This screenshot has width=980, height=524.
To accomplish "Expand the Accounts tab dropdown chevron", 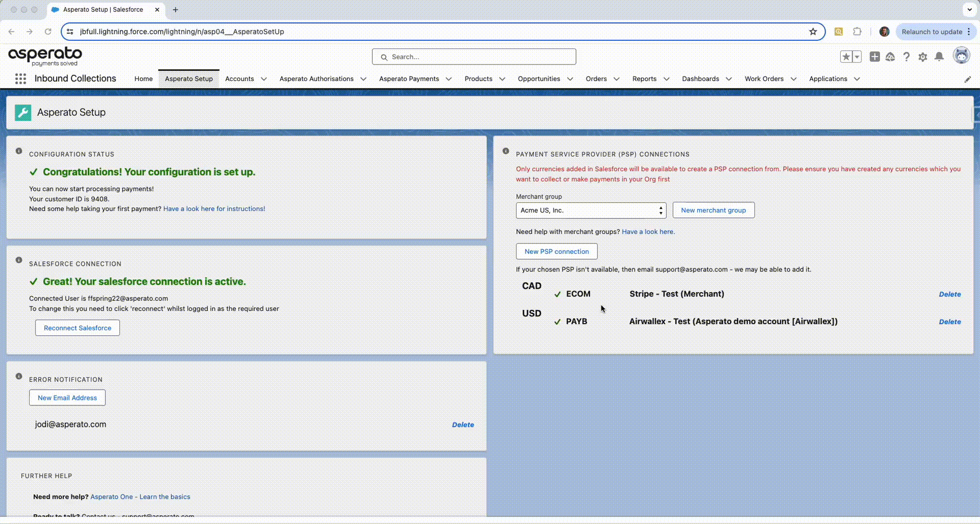I will click(264, 79).
